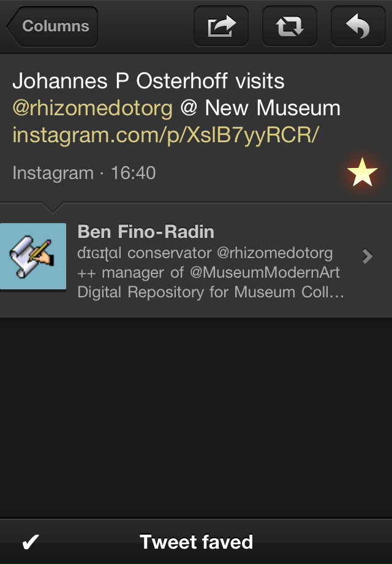The image size is (392, 564).
Task: Retweet using the retweet icon
Action: pyautogui.click(x=289, y=26)
